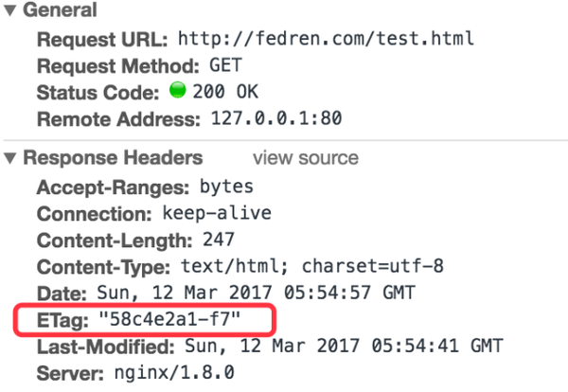Click the Status Code label
Image resolution: width=568 pixels, height=392 pixels.
pos(98,93)
